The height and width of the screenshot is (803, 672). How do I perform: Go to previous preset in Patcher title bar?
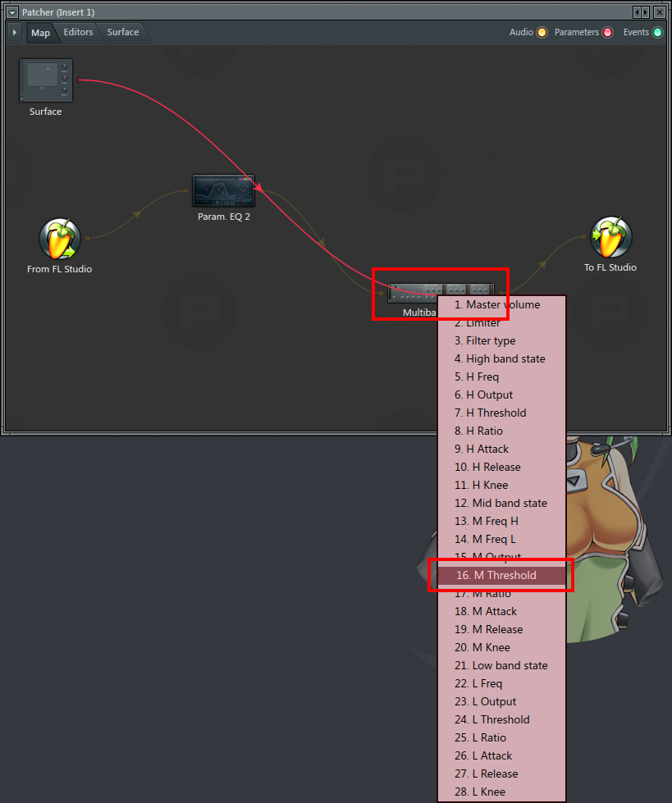point(638,11)
